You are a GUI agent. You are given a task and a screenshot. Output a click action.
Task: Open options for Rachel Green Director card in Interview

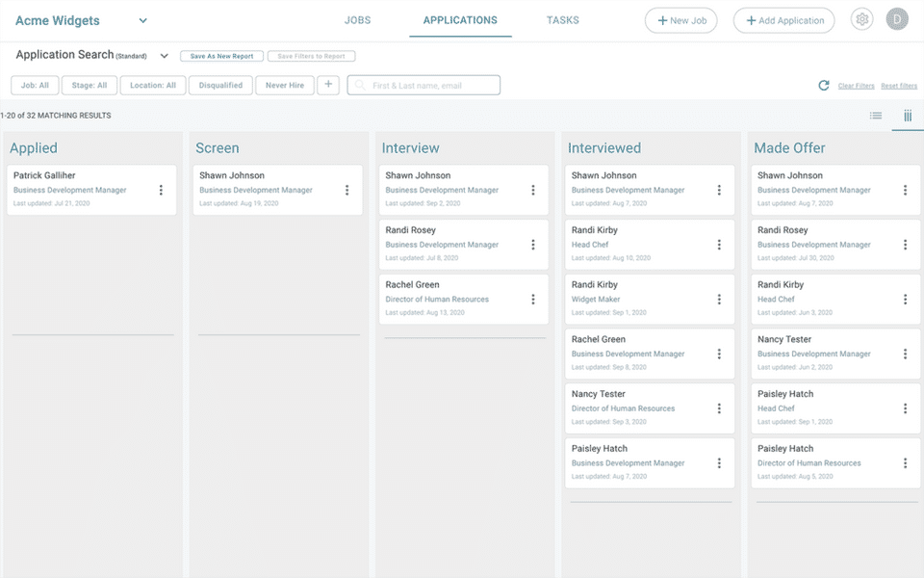pos(532,299)
